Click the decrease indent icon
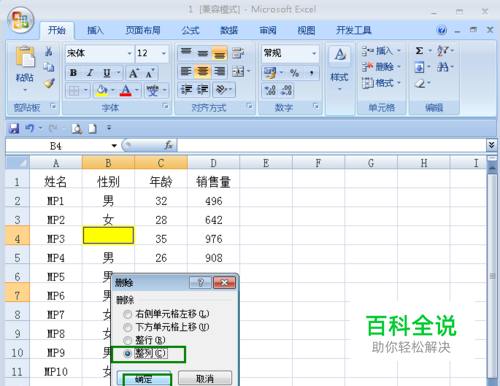The image size is (500, 386). point(186,89)
